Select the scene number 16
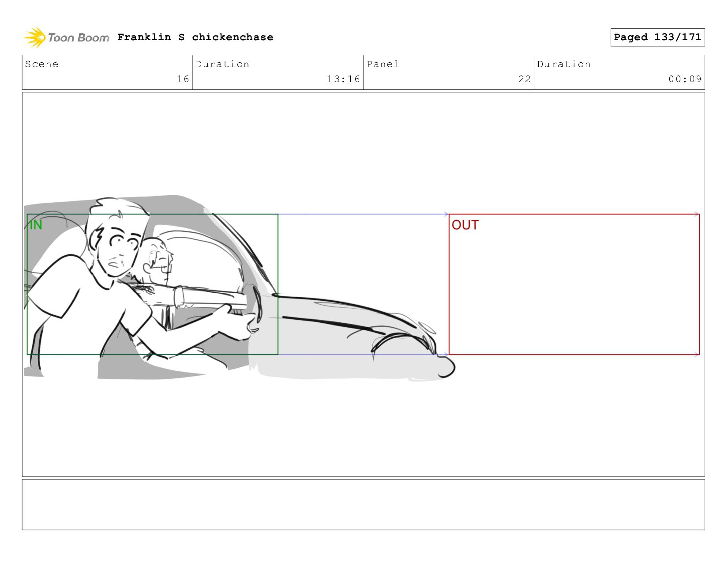 click(183, 79)
